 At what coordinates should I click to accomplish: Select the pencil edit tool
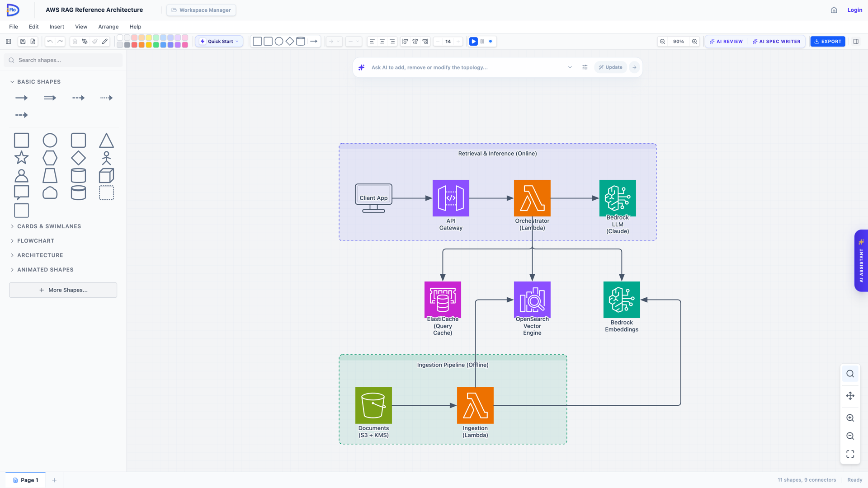coord(105,41)
